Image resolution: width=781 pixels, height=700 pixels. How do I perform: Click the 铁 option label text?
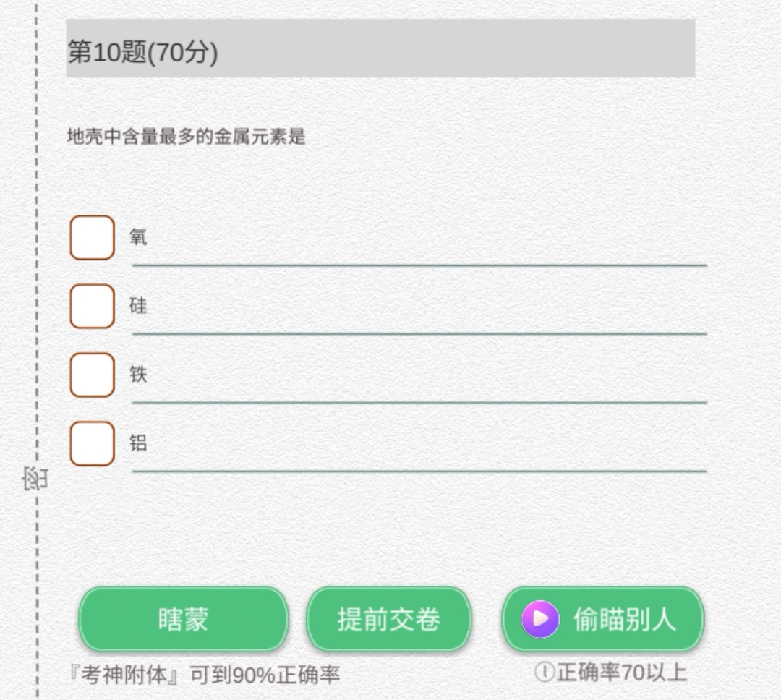(x=138, y=375)
